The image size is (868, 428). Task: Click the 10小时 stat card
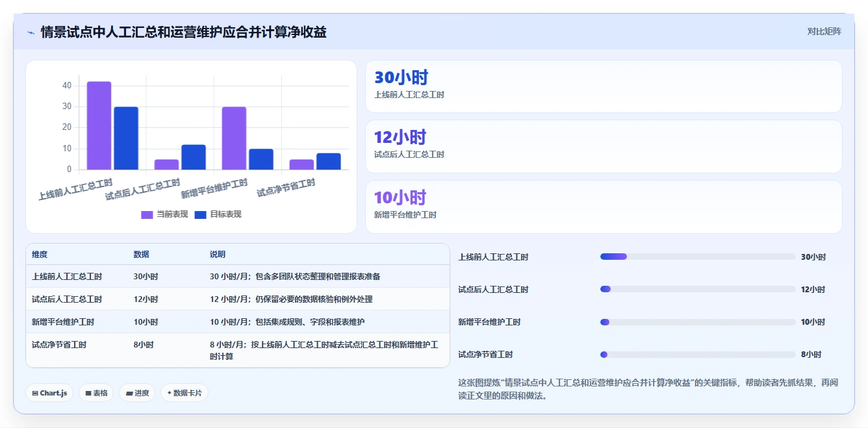click(x=604, y=207)
